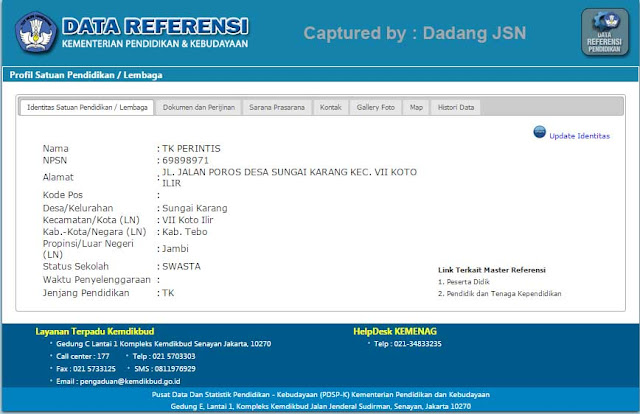Click the province value Jambi

click(x=176, y=249)
